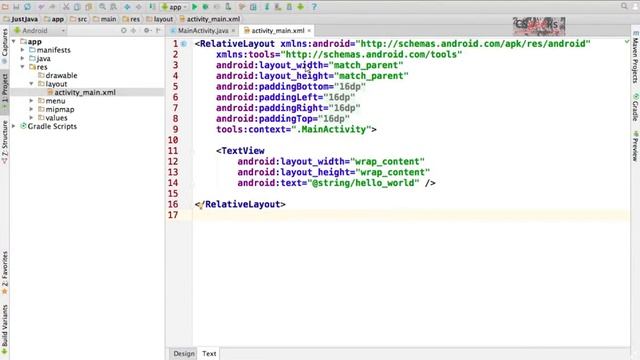Open the Build Variants side tool window
The width and height of the screenshot is (640, 360).
(4, 329)
